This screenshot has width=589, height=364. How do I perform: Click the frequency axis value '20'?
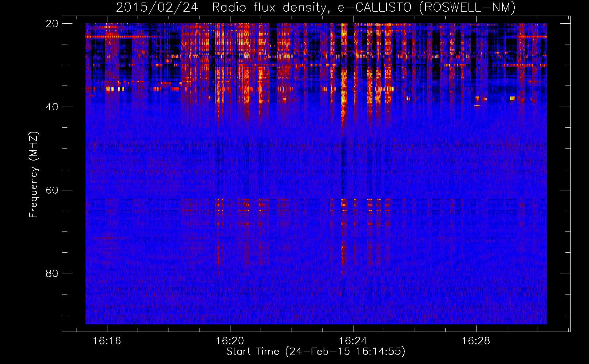pyautogui.click(x=52, y=23)
